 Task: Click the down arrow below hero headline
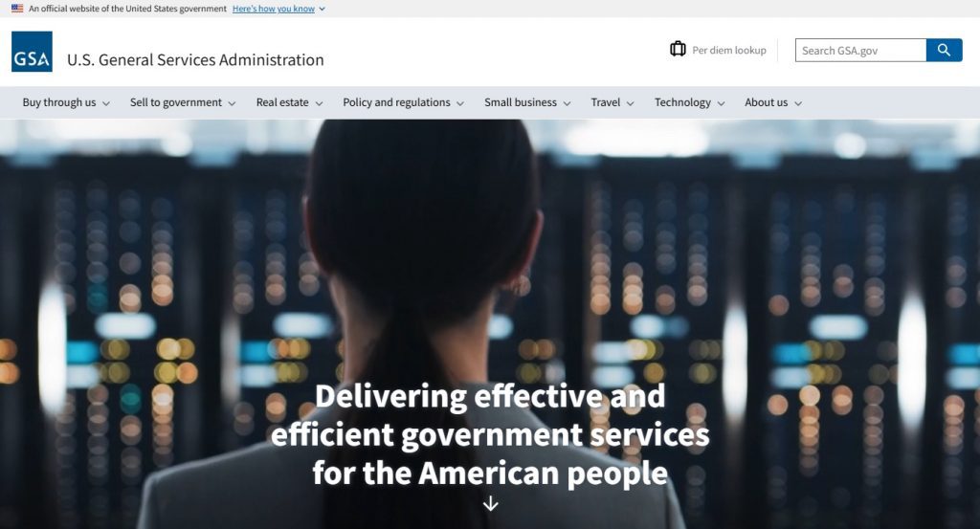point(491,503)
